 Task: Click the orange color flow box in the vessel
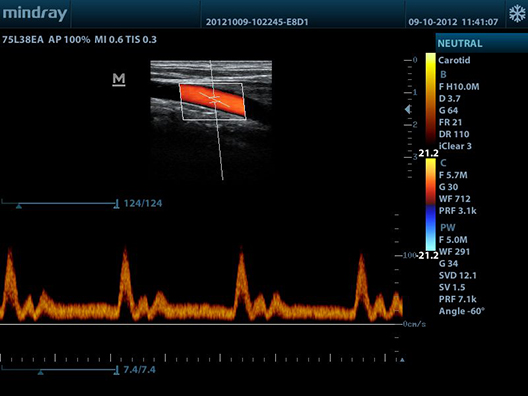pyautogui.click(x=213, y=100)
